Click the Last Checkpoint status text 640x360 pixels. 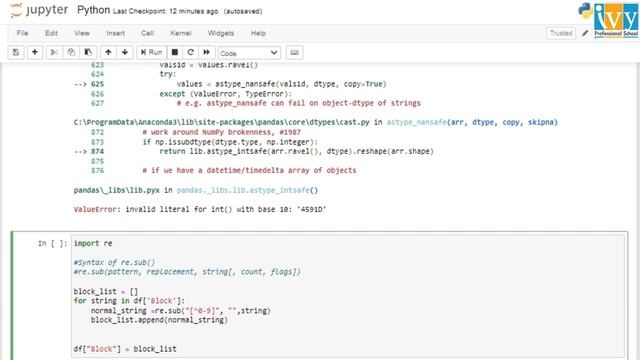click(x=165, y=11)
